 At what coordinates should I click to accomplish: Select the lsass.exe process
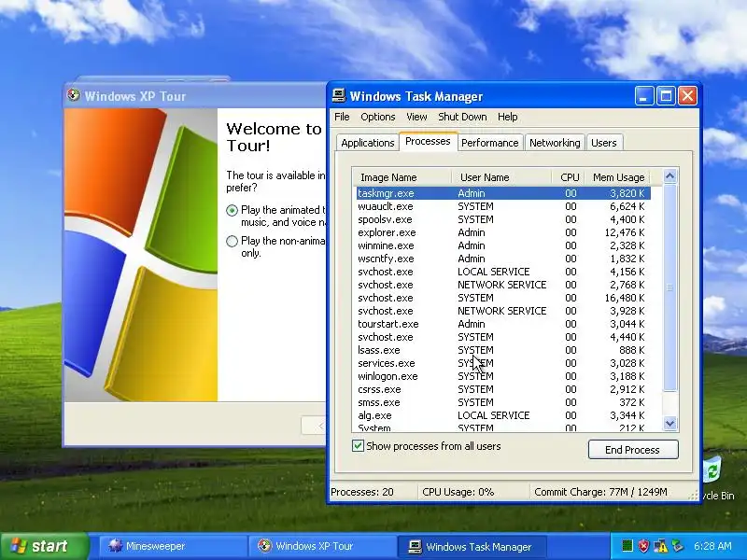point(501,351)
